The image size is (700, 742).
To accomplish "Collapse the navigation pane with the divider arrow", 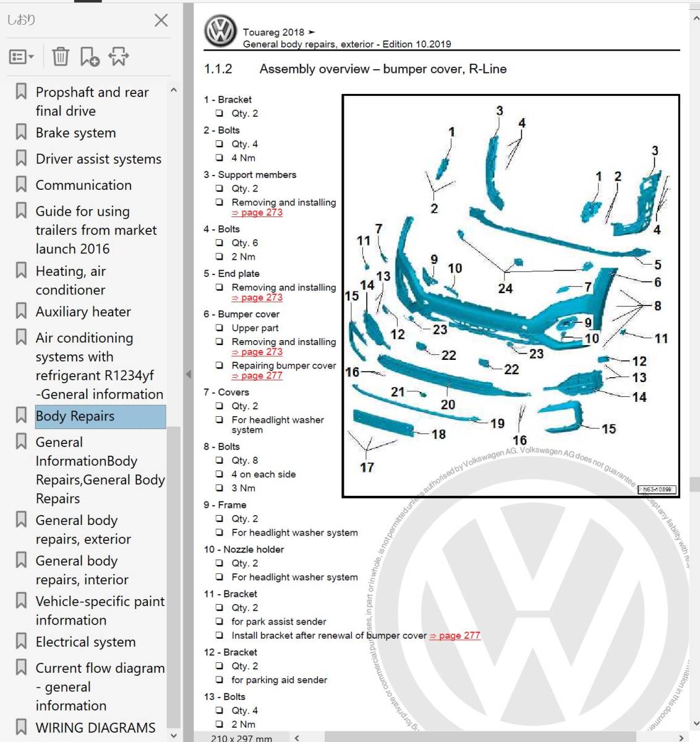I will (189, 373).
